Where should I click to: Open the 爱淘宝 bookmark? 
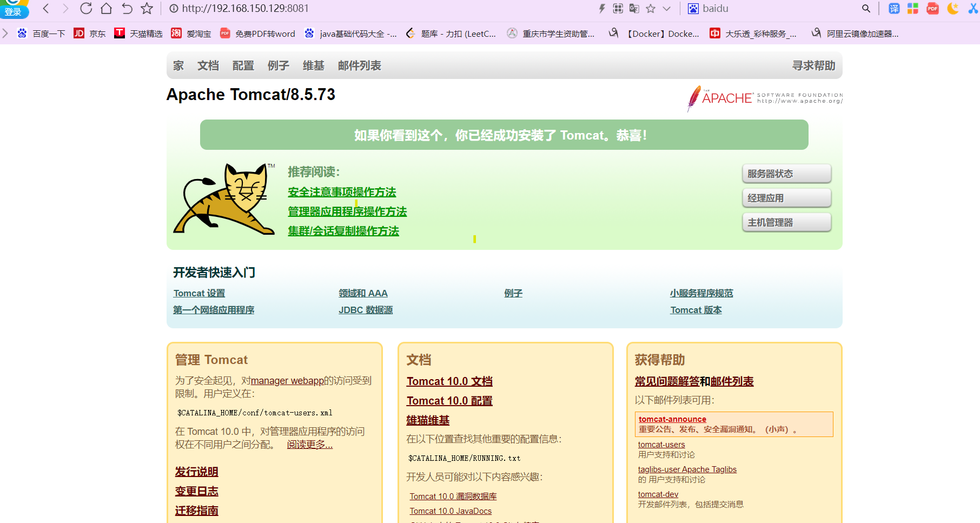coord(191,34)
